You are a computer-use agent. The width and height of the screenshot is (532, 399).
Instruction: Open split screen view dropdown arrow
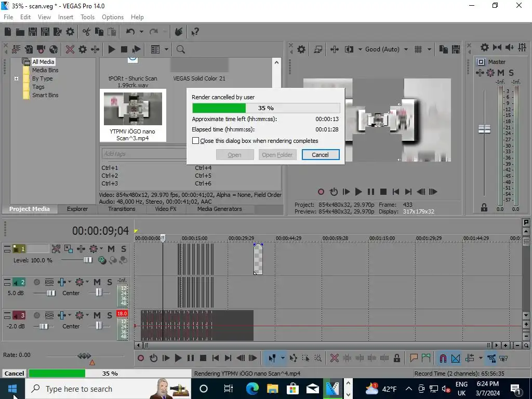pyautogui.click(x=360, y=49)
